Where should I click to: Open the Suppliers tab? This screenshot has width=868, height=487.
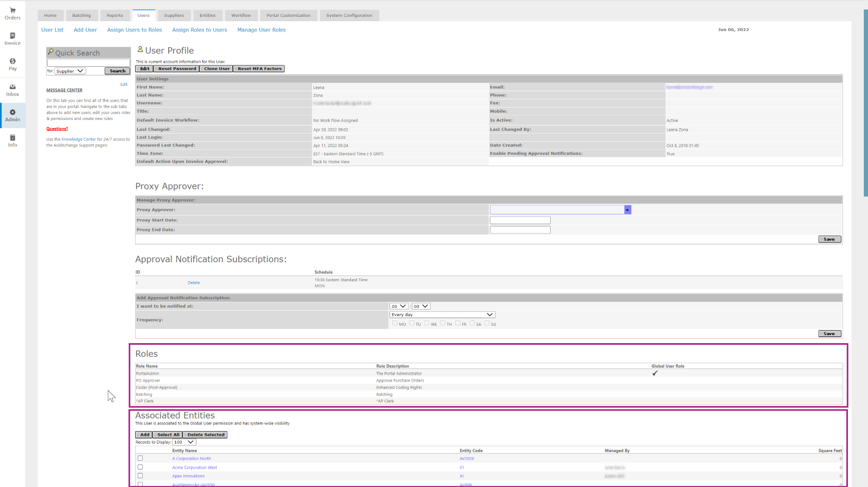pos(174,15)
